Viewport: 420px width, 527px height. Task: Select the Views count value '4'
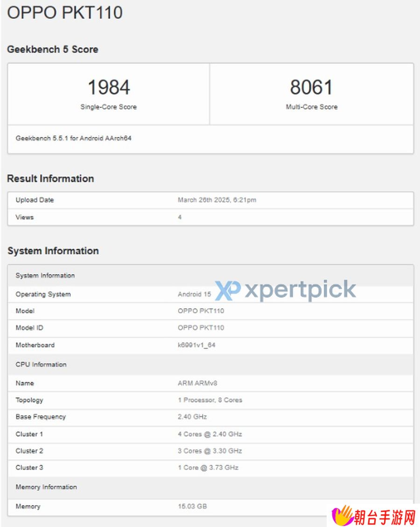[x=180, y=217]
